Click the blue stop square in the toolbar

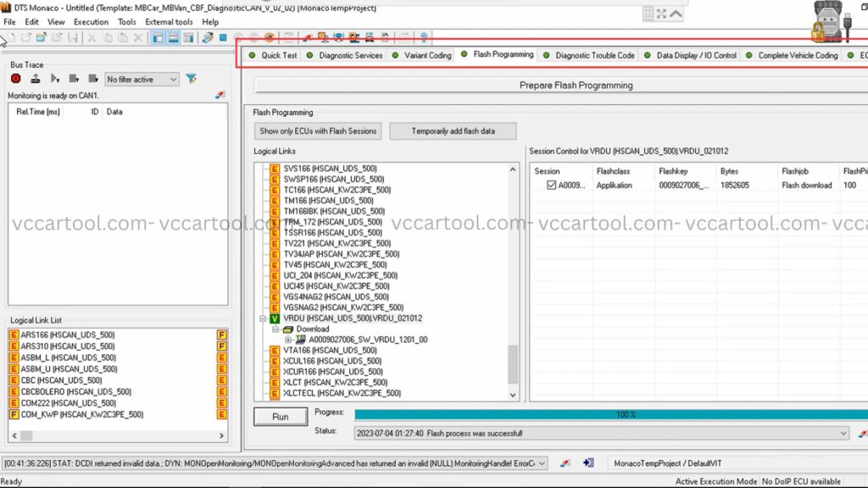coord(223,37)
